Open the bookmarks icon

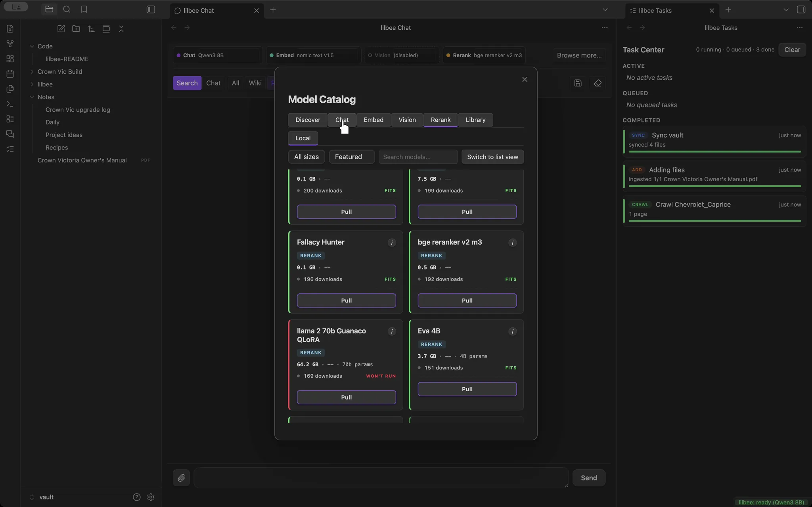pos(84,9)
